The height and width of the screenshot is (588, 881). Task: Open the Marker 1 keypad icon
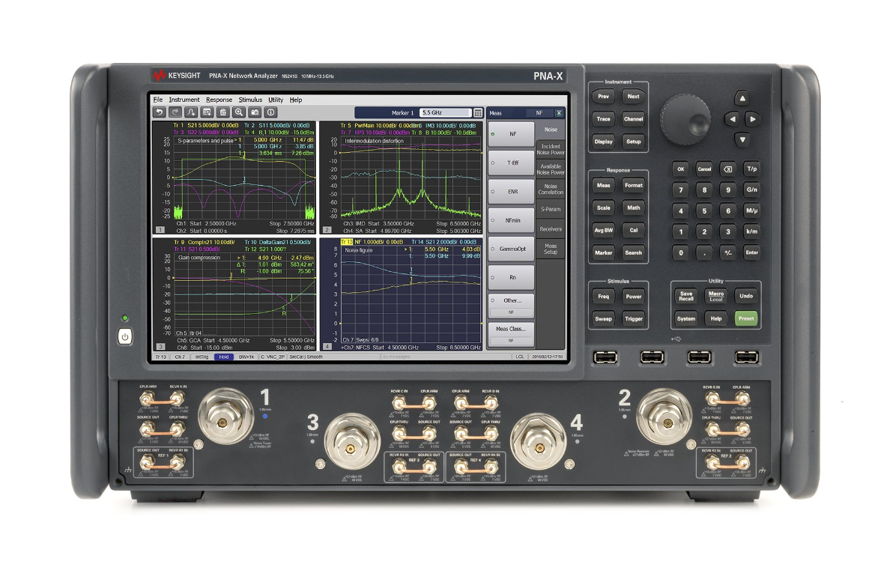[x=478, y=112]
